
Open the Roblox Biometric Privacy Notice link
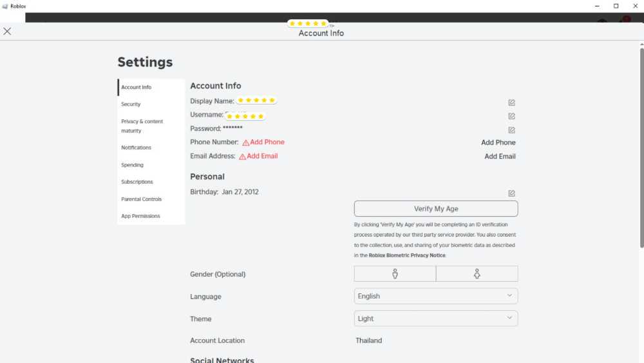(406, 255)
